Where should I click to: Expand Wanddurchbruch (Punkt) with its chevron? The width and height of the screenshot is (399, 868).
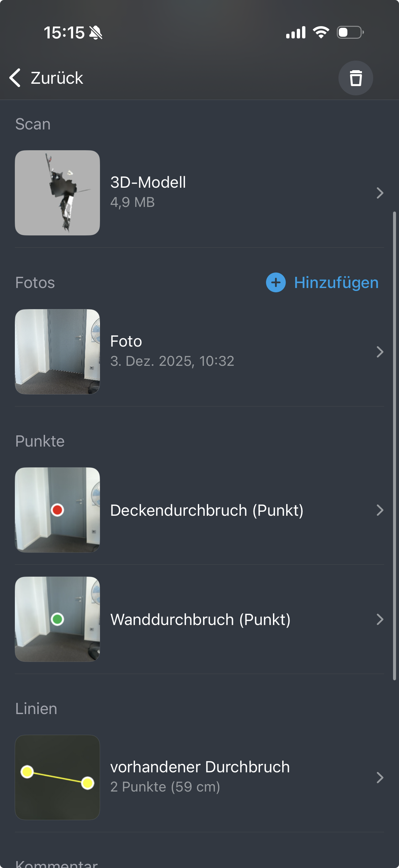pos(380,619)
